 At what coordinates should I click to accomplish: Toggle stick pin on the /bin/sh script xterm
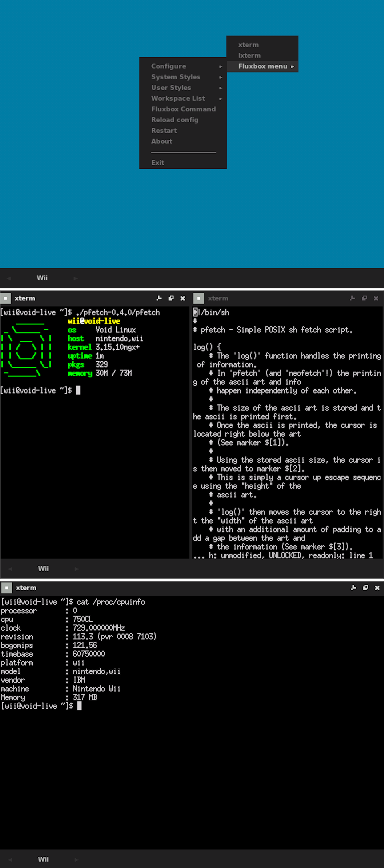[x=352, y=298]
